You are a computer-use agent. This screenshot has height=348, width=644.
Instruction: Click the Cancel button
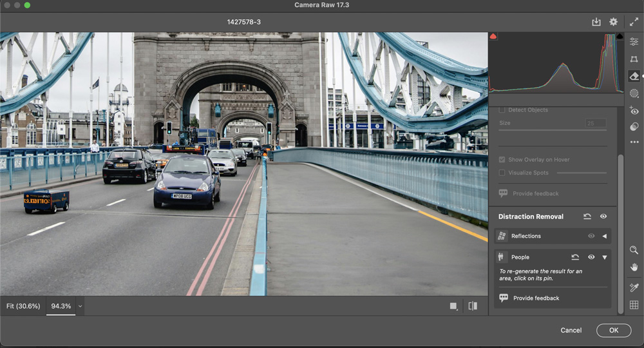pyautogui.click(x=571, y=330)
